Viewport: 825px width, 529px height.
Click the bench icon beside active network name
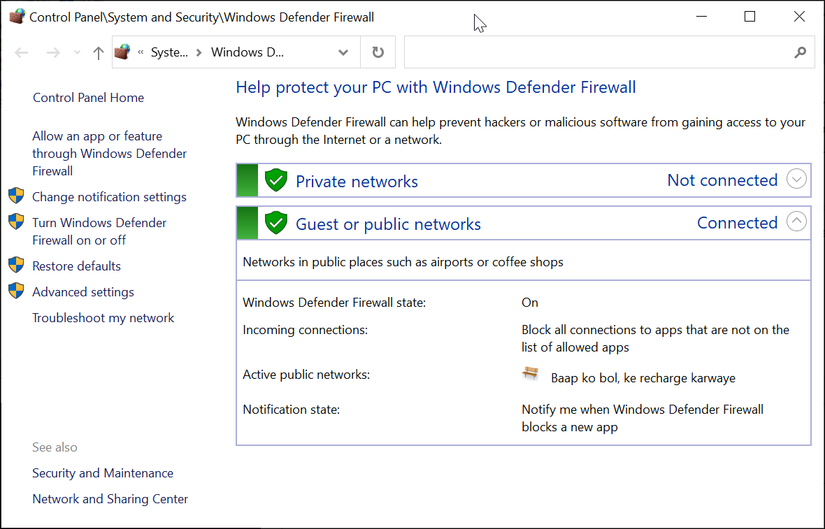pyautogui.click(x=530, y=373)
